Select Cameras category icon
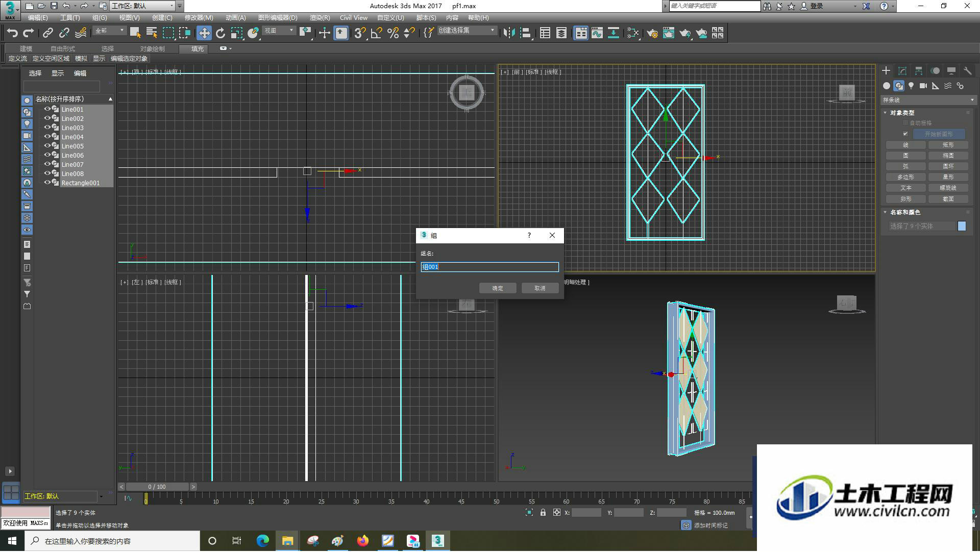 pyautogui.click(x=923, y=86)
